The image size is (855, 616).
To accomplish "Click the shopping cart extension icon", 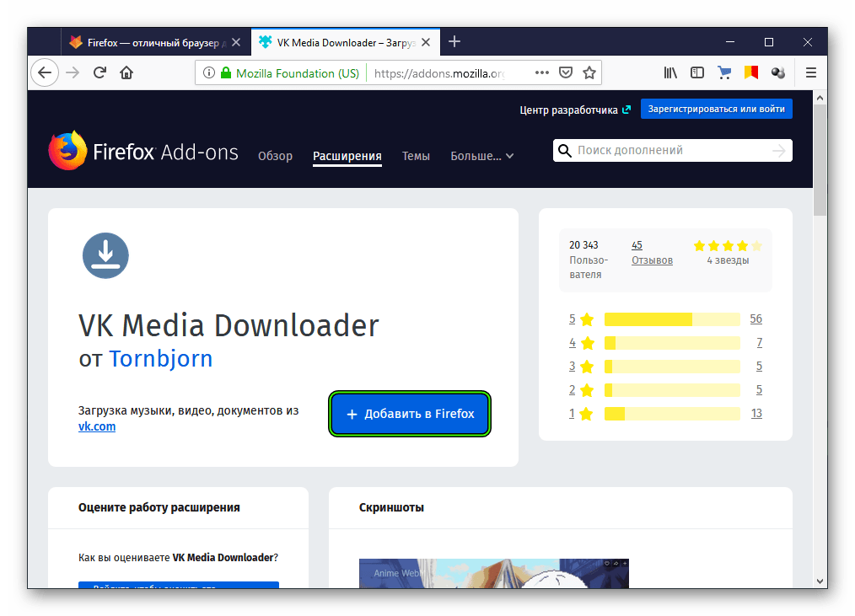I will pyautogui.click(x=724, y=72).
